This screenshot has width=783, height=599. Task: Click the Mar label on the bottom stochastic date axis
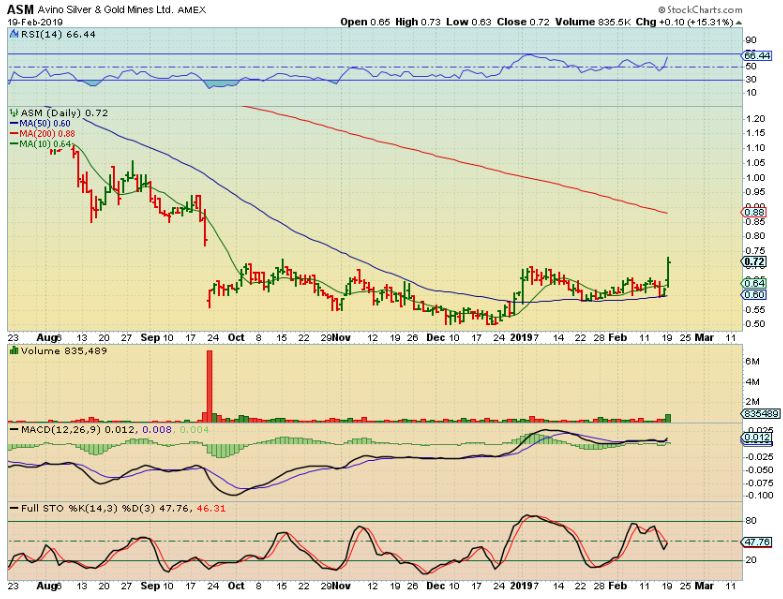[x=704, y=586]
